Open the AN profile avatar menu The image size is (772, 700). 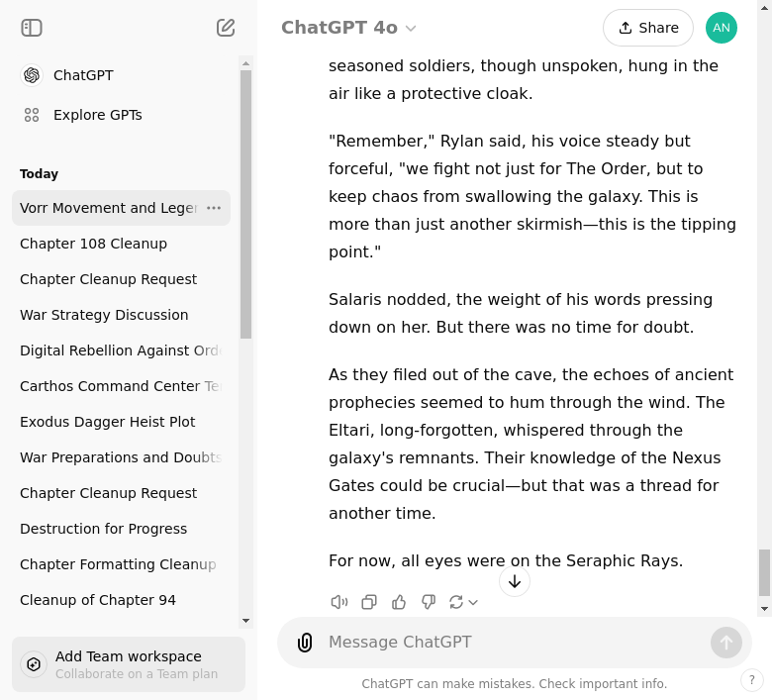pos(722,28)
